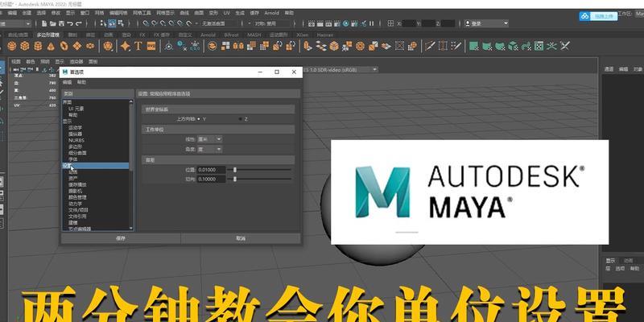Open the 角度 (angle) unit dropdown

tap(209, 149)
